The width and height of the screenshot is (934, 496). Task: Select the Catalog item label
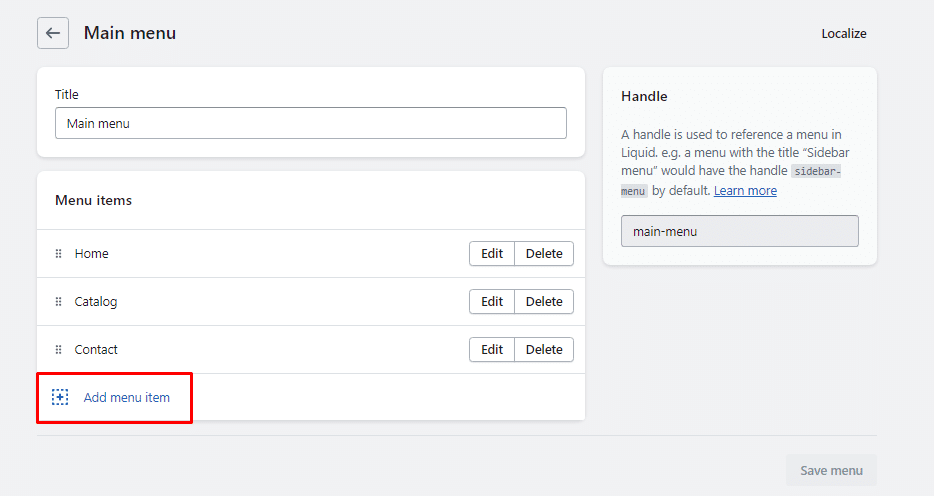click(96, 302)
